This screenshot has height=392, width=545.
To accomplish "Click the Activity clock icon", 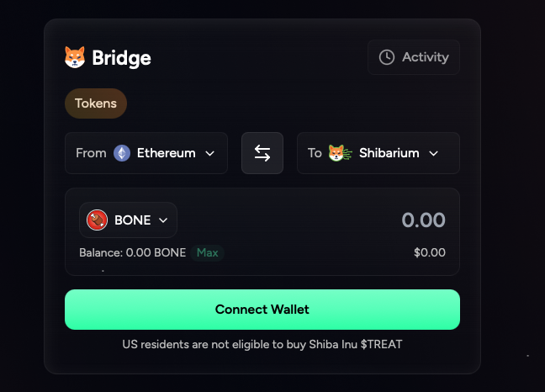I will coord(387,57).
